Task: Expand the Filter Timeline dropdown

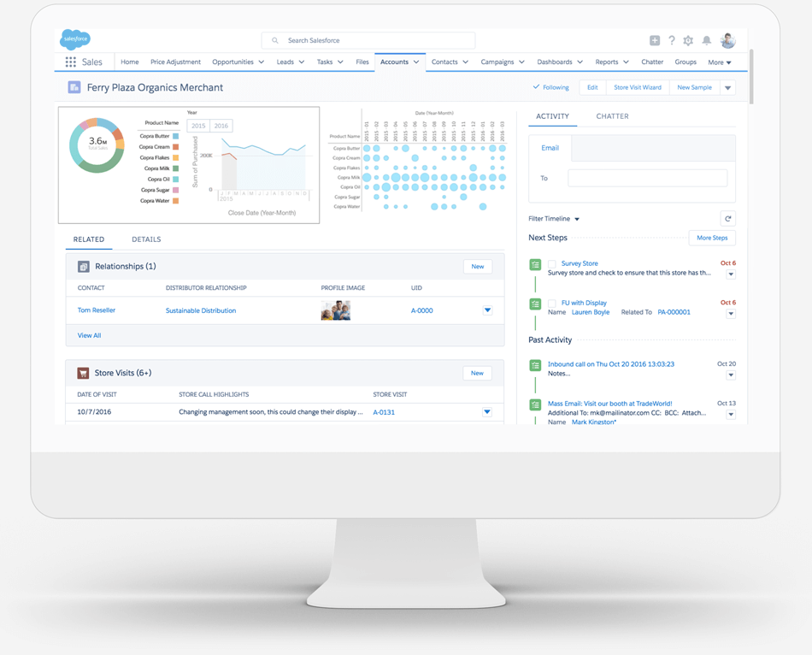Action: pos(554,219)
